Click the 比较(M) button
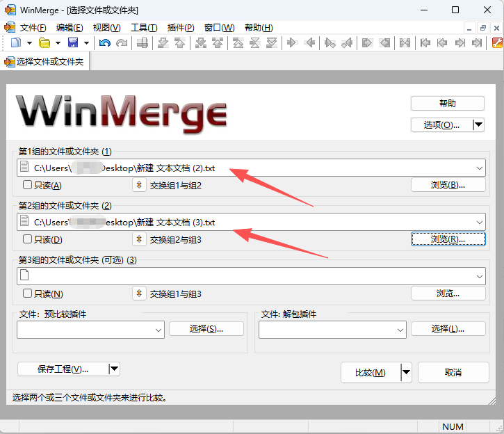 pos(371,373)
